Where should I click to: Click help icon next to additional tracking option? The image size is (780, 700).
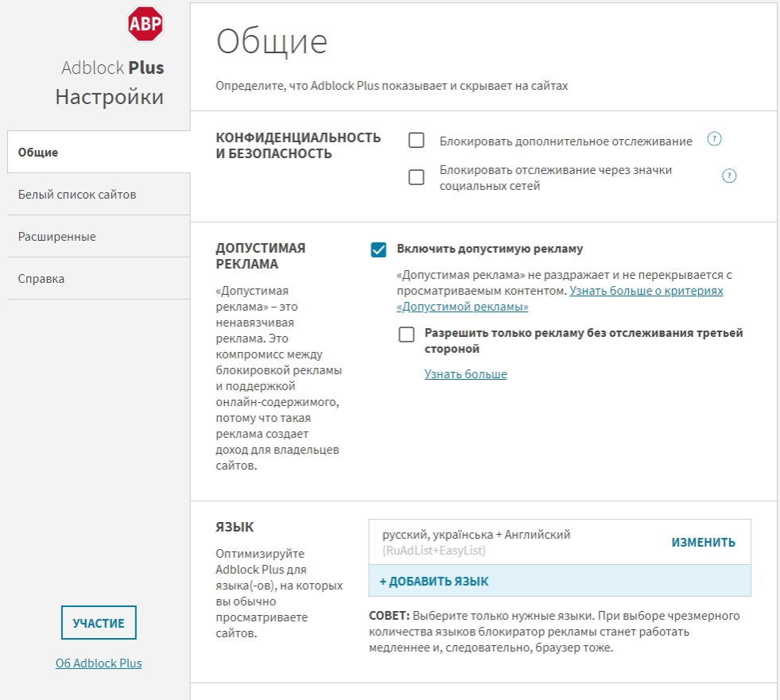(x=714, y=140)
